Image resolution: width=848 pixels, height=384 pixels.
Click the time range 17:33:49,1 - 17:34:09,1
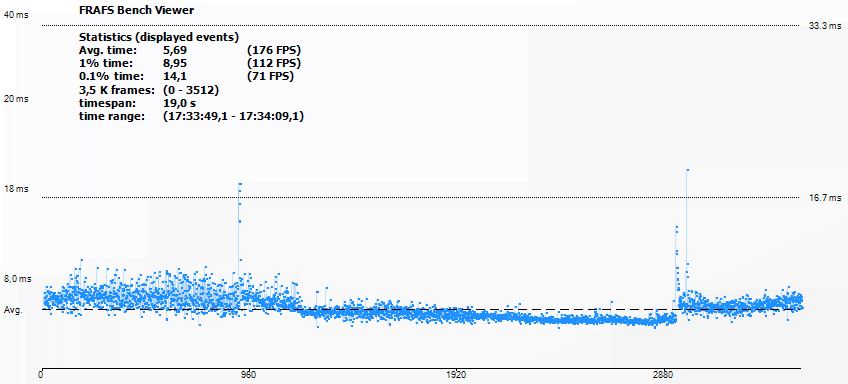click(x=233, y=116)
